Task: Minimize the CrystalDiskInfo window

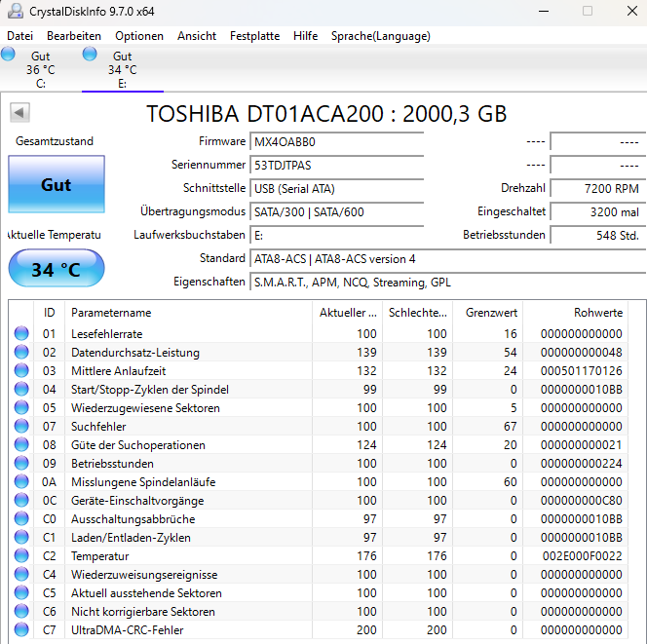Action: point(544,11)
